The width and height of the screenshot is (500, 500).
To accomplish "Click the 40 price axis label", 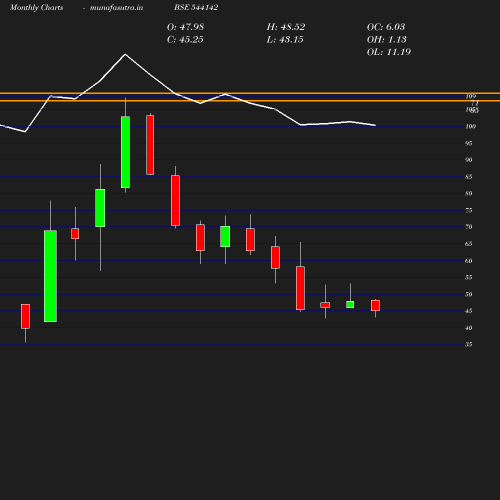I will (x=469, y=328).
